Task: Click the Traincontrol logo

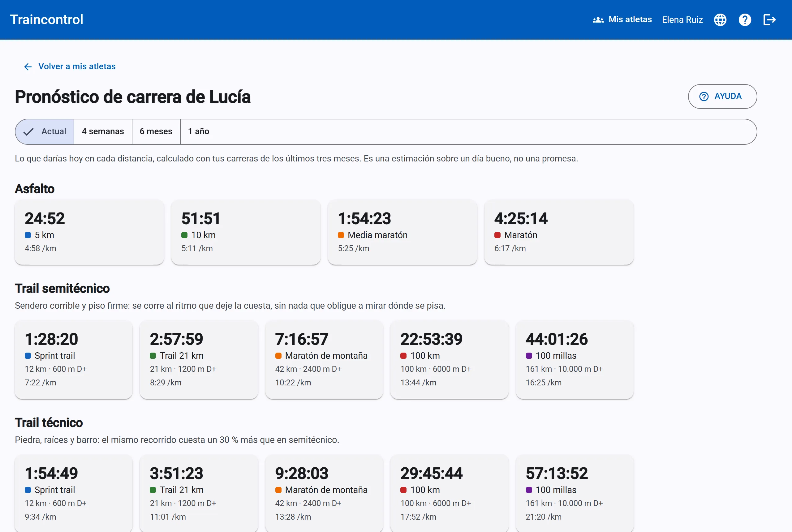Action: tap(46, 20)
